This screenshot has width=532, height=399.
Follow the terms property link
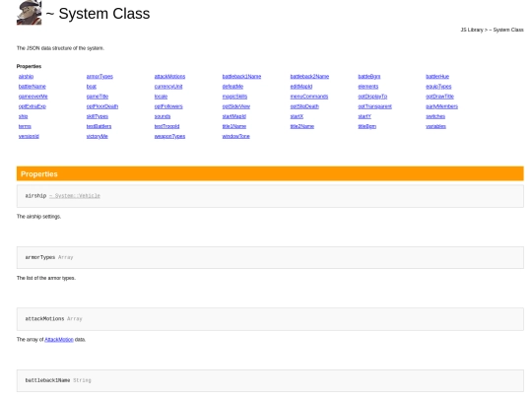tap(25, 126)
